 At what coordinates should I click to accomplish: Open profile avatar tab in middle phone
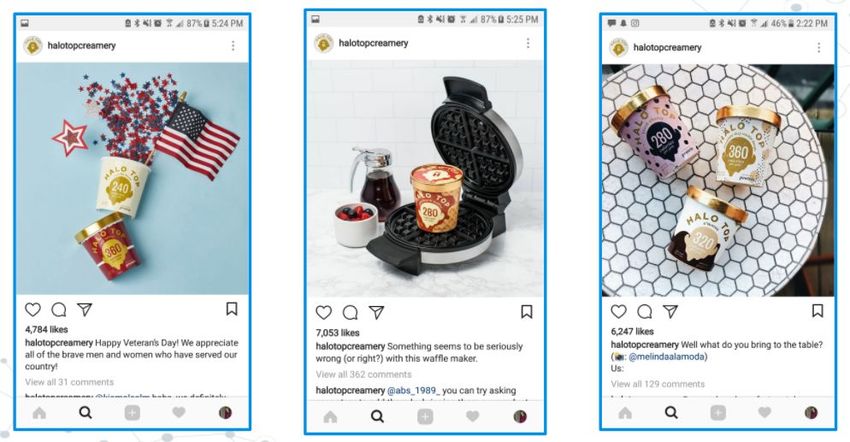click(520, 416)
